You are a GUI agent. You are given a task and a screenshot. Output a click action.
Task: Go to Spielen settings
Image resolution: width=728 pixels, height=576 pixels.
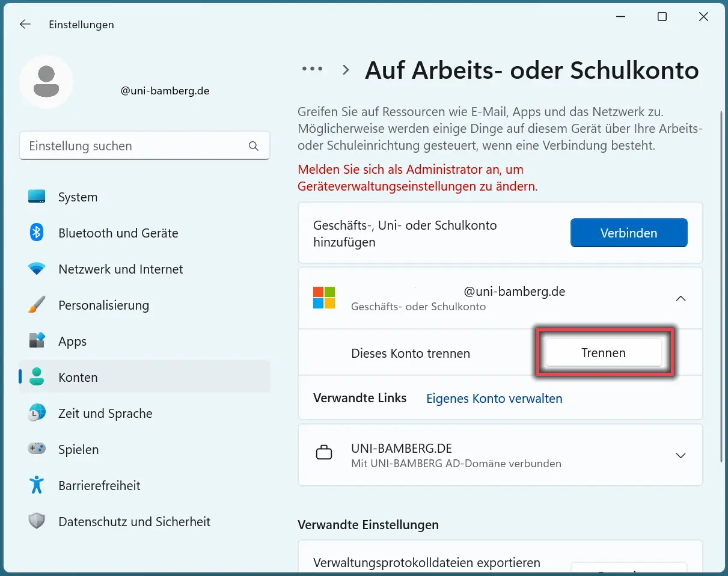click(x=144, y=449)
